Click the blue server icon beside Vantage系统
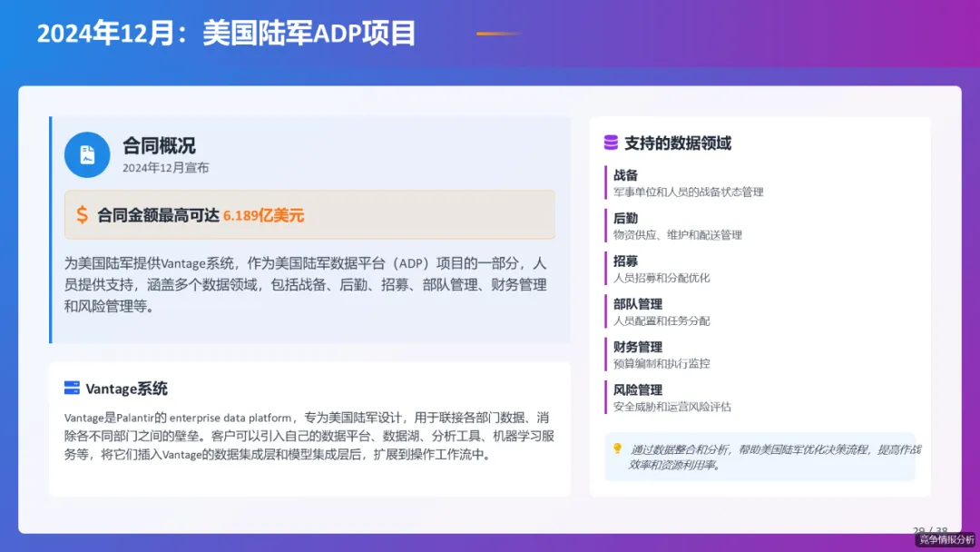 tap(72, 389)
